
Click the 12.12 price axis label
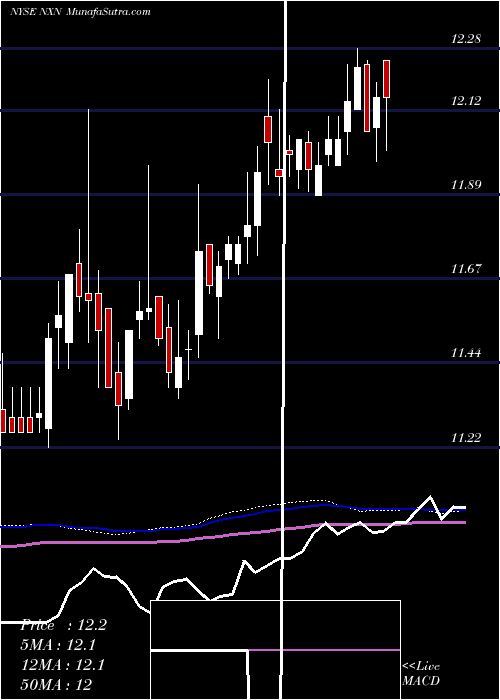466,101
